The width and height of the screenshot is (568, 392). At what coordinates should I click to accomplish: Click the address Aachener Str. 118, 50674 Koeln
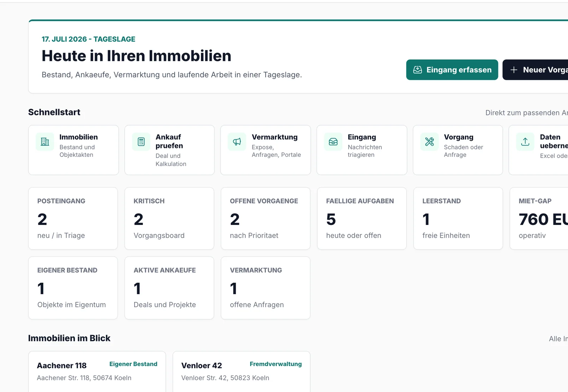coord(84,378)
